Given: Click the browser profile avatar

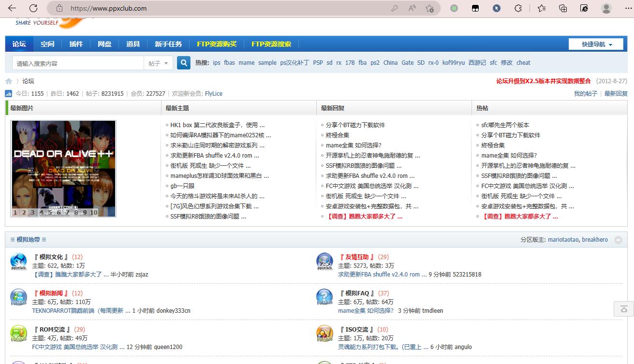Looking at the screenshot, I should (x=606, y=8).
